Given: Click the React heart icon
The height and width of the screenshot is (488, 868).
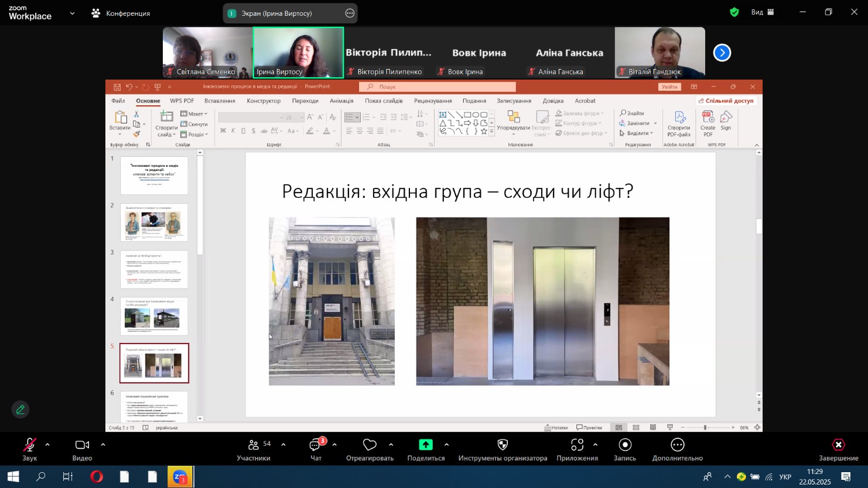Looking at the screenshot, I should (370, 445).
